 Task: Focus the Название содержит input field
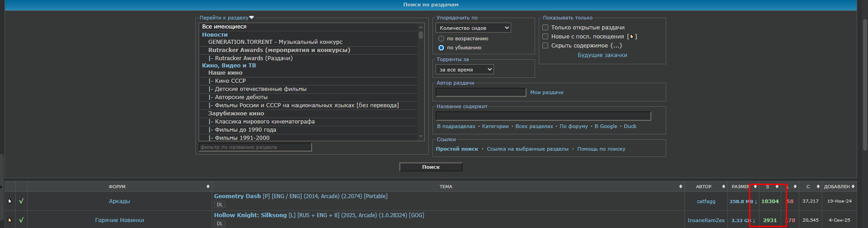click(x=543, y=116)
